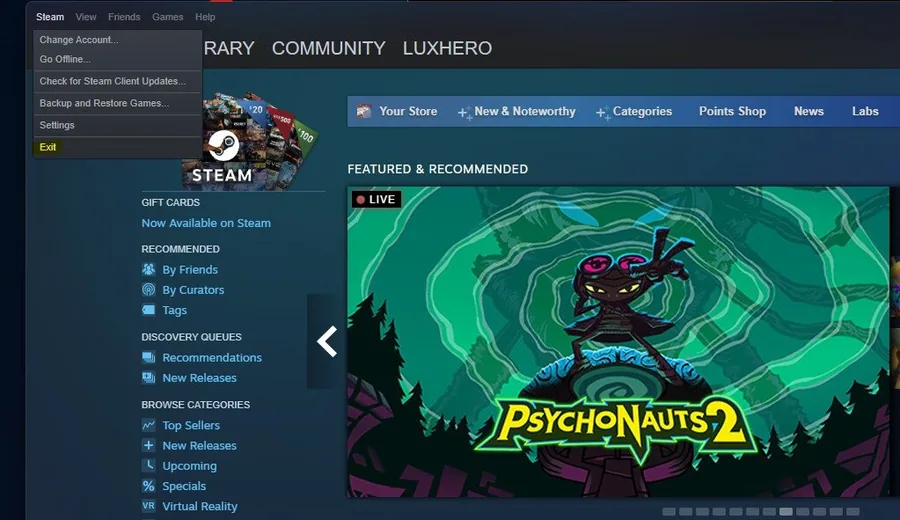Open the Help menu
This screenshot has width=900, height=520.
pyautogui.click(x=205, y=17)
